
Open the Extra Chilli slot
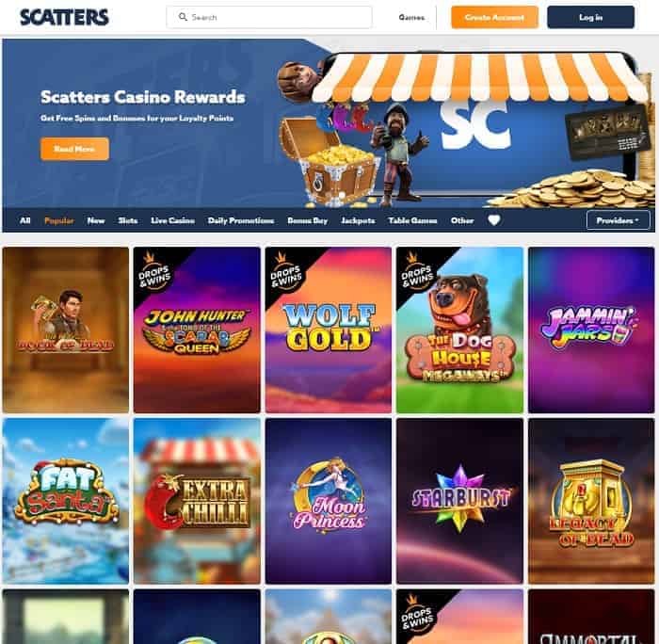click(197, 501)
